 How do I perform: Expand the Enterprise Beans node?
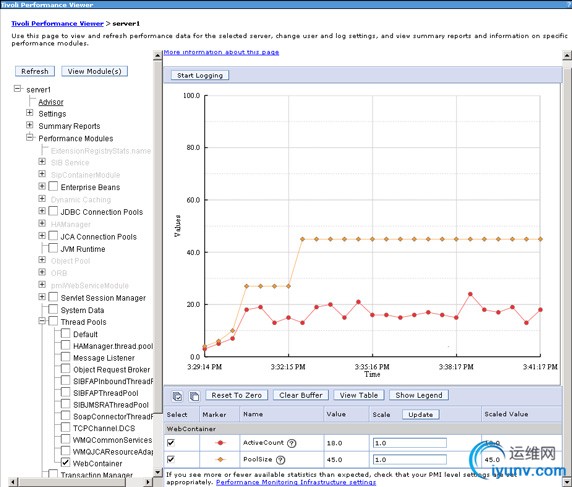coord(42,186)
